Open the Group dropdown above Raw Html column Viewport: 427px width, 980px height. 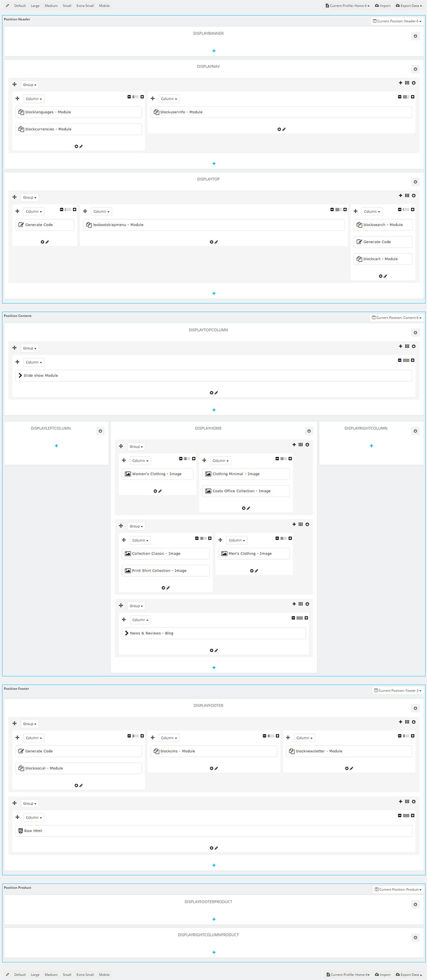tap(29, 803)
